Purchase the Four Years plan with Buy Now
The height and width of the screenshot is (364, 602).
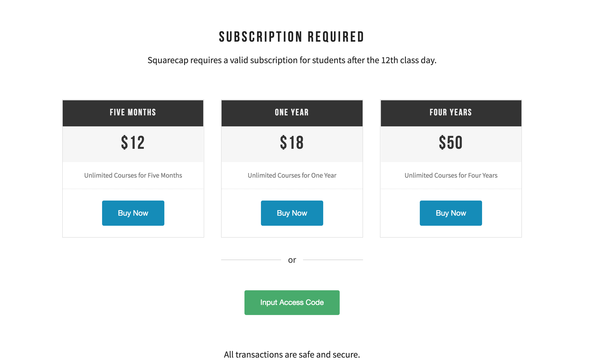click(x=450, y=213)
